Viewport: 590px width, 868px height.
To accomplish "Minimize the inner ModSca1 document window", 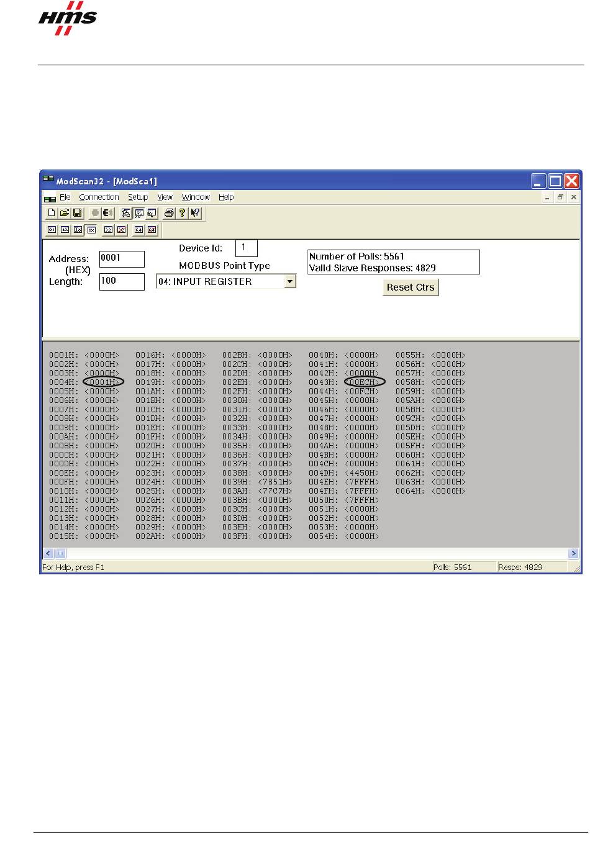I will 547,197.
